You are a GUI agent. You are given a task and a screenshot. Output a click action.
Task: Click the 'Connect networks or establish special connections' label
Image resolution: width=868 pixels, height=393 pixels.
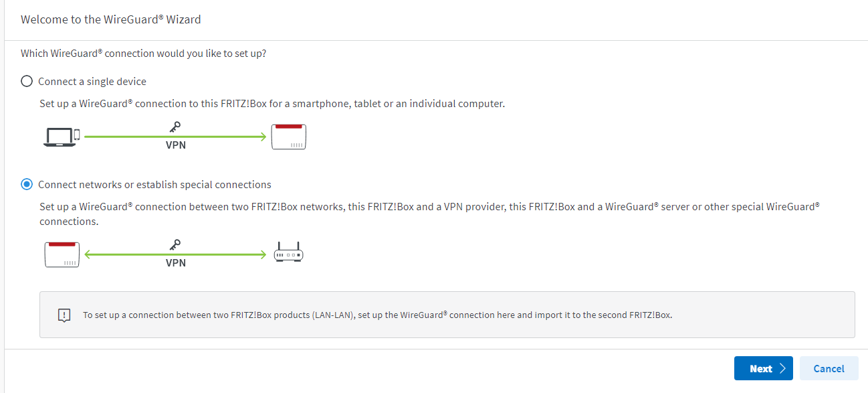(x=154, y=184)
